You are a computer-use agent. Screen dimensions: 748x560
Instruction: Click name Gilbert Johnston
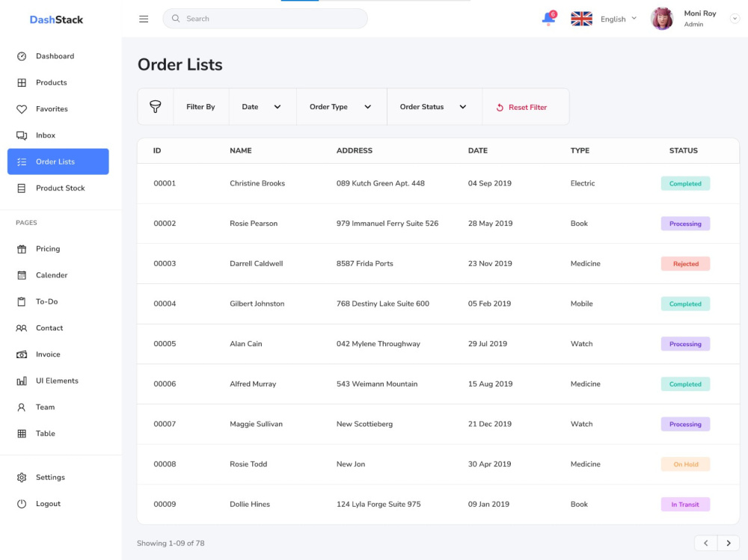click(x=257, y=304)
